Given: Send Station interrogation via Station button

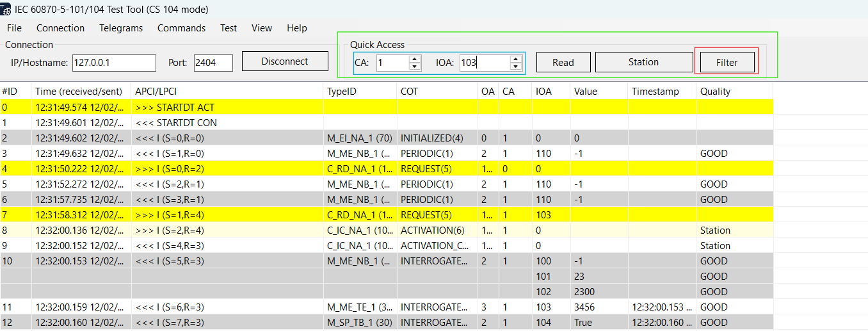Looking at the screenshot, I should pyautogui.click(x=643, y=62).
